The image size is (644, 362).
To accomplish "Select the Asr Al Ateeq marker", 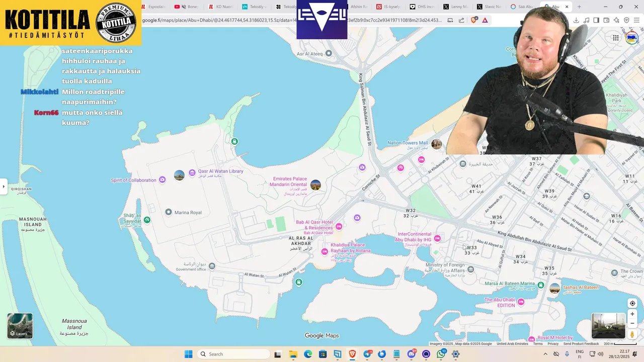I will coord(329,53).
